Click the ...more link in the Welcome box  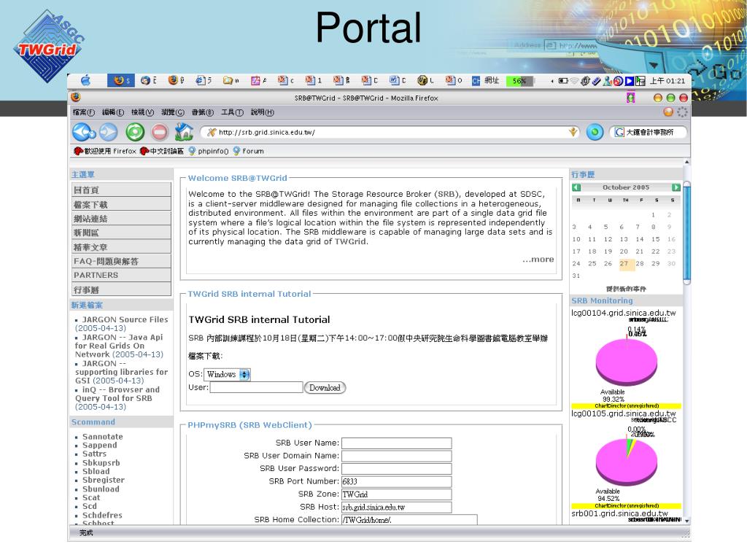pyautogui.click(x=538, y=260)
